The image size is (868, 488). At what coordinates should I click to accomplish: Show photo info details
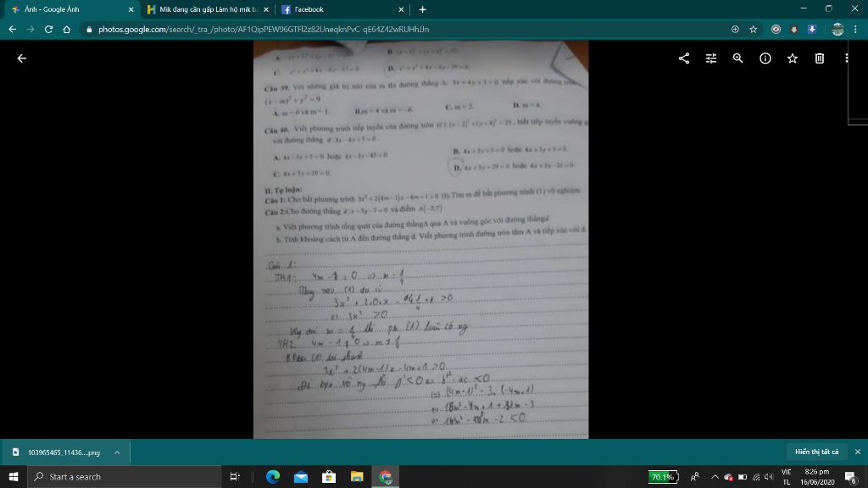click(x=765, y=58)
